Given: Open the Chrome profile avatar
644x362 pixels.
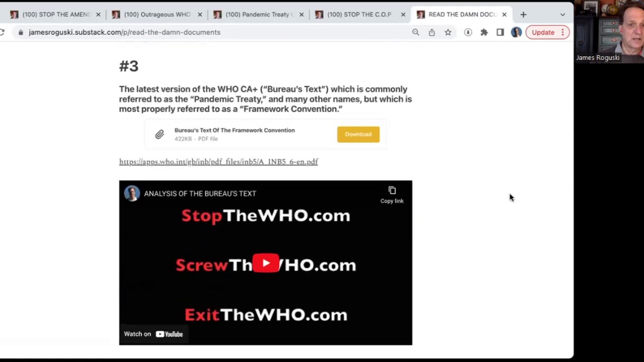Looking at the screenshot, I should pos(516,32).
